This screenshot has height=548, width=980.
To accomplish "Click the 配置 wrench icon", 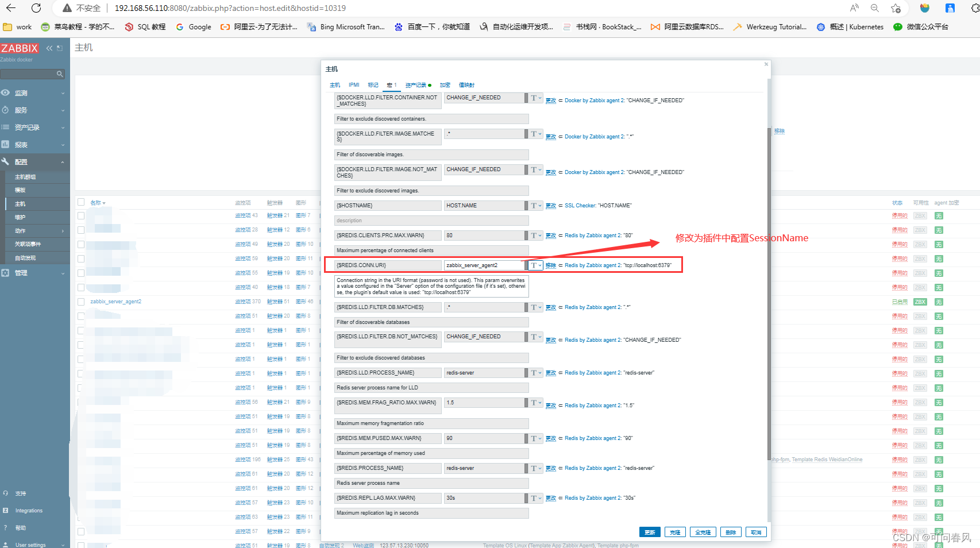I will click(5, 161).
